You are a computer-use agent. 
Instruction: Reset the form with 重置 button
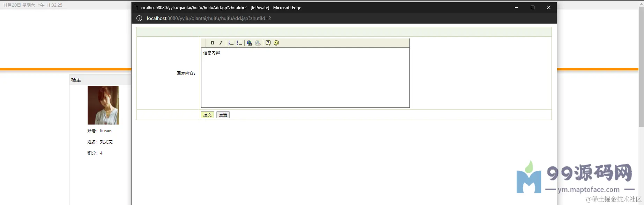click(x=223, y=115)
